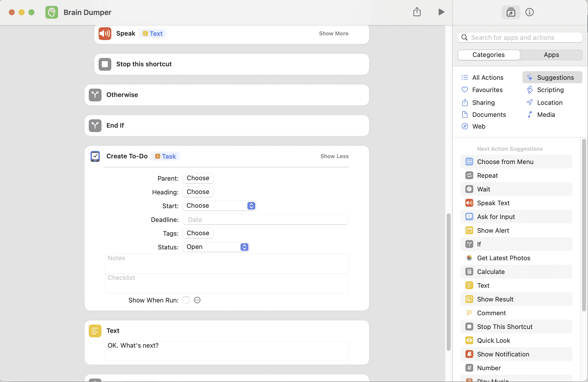This screenshot has height=382, width=588.
Task: Add the Quick Look action
Action: click(x=516, y=341)
